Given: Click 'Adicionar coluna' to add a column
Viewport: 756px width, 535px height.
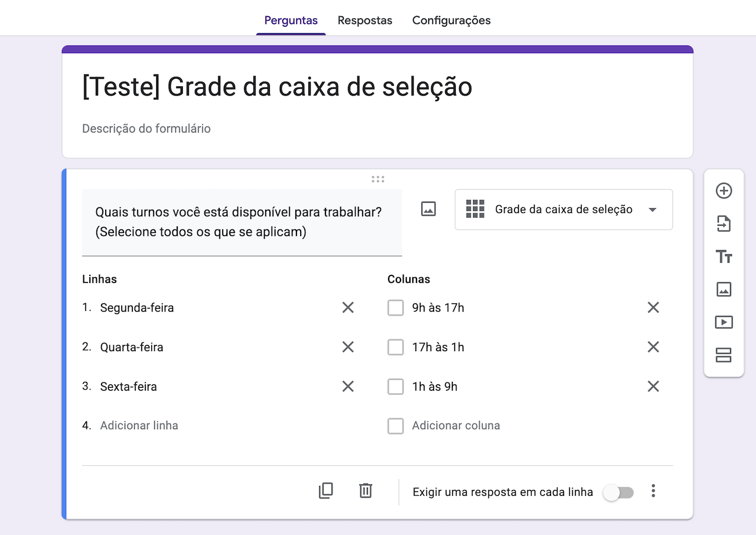Looking at the screenshot, I should click(455, 426).
